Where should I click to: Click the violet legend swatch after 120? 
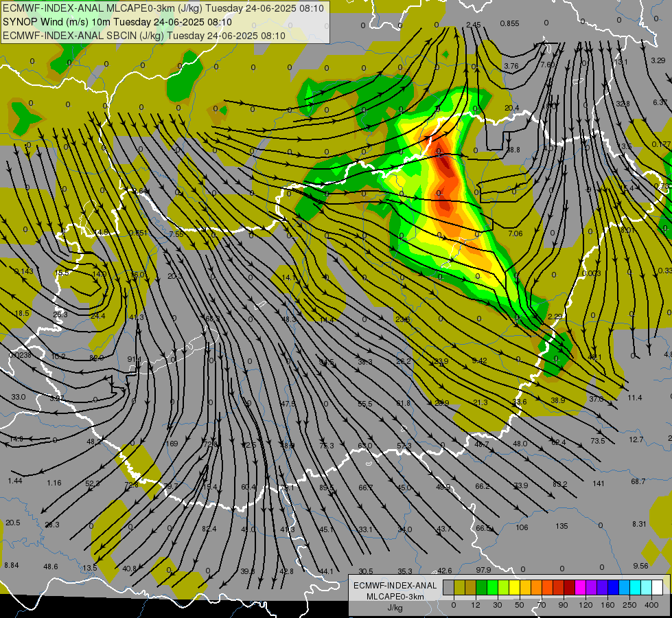click(x=592, y=587)
